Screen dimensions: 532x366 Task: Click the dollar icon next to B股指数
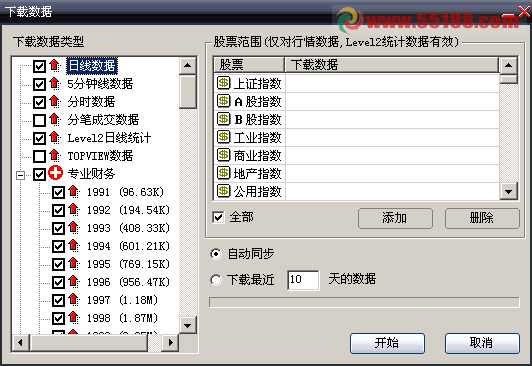coord(223,119)
